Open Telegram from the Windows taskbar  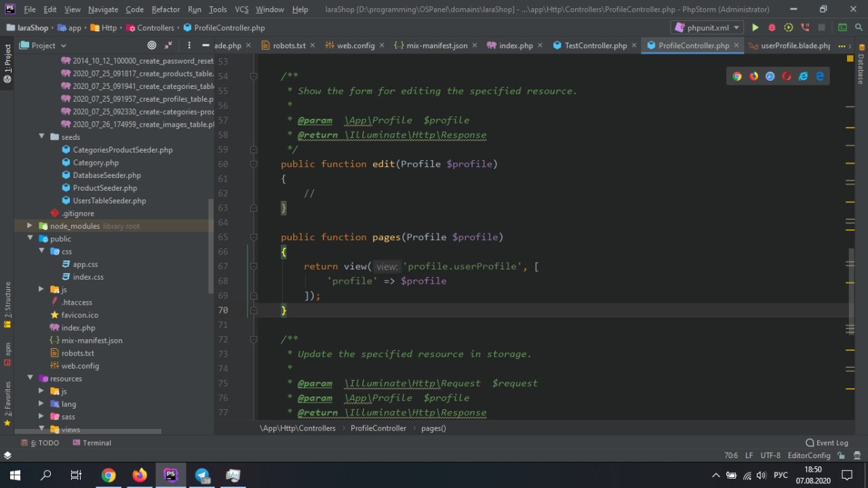[x=202, y=475]
